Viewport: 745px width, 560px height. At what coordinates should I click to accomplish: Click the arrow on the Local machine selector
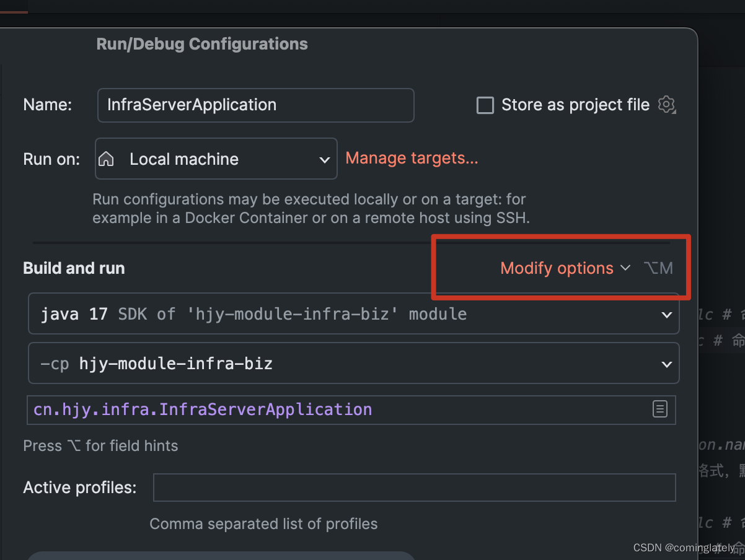coord(324,160)
